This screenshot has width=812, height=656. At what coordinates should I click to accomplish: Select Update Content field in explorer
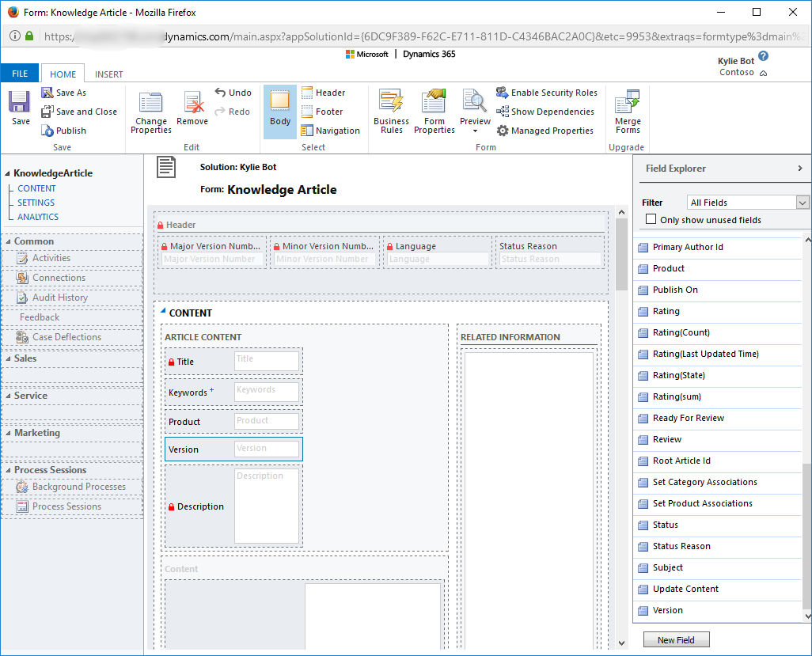(x=718, y=589)
